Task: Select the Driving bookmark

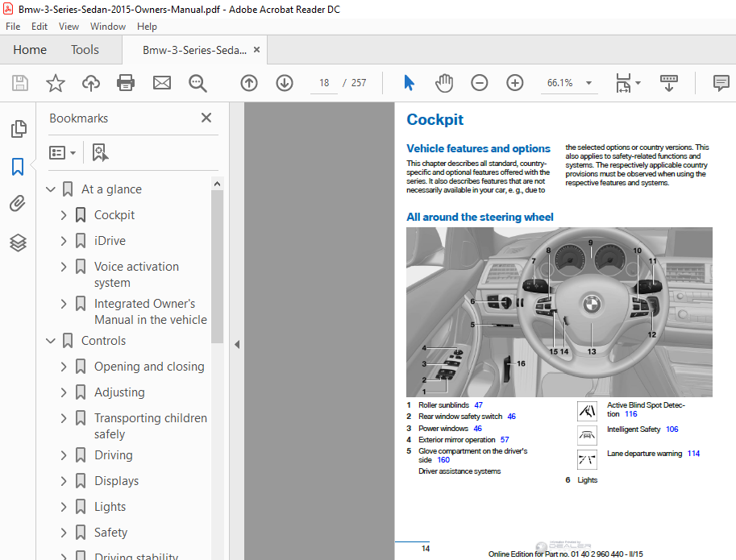Action: (x=114, y=455)
